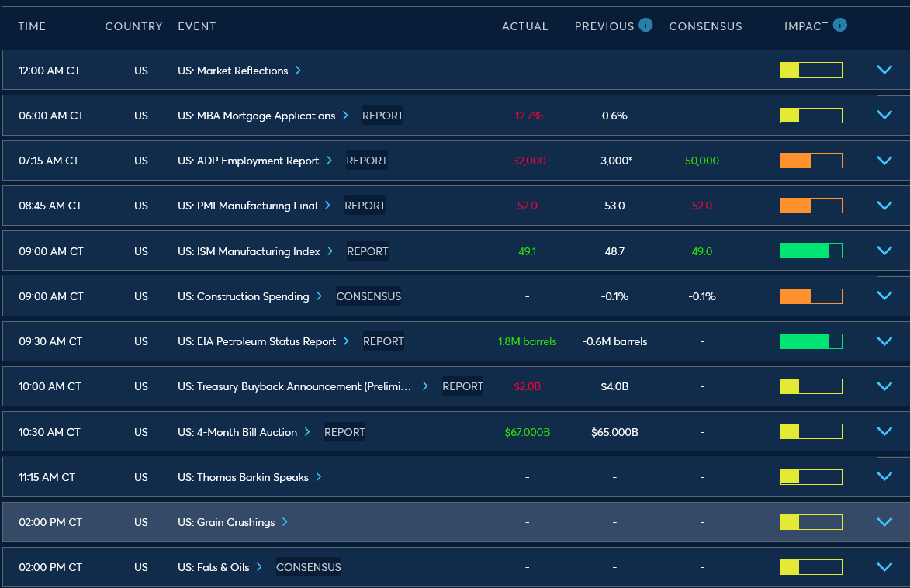Viewport: 910px width, 588px height.
Task: Click the info icon beside the PREVIOUS header
Action: tap(645, 25)
